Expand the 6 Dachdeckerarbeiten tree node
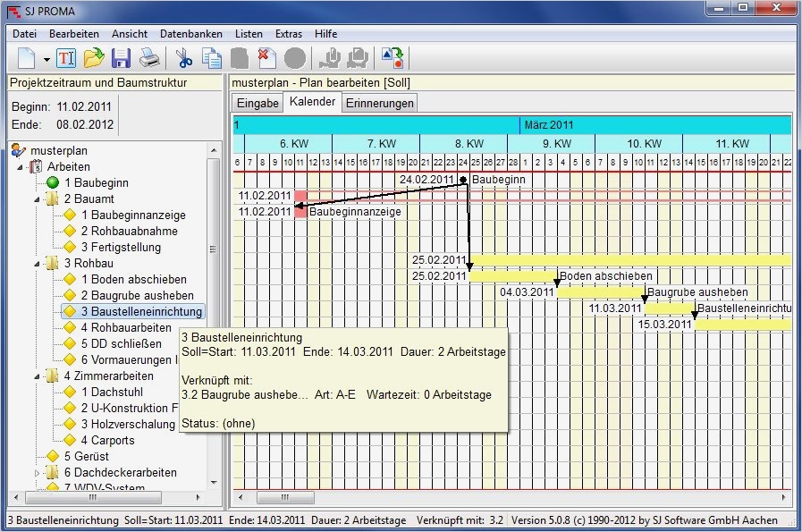 tap(37, 473)
